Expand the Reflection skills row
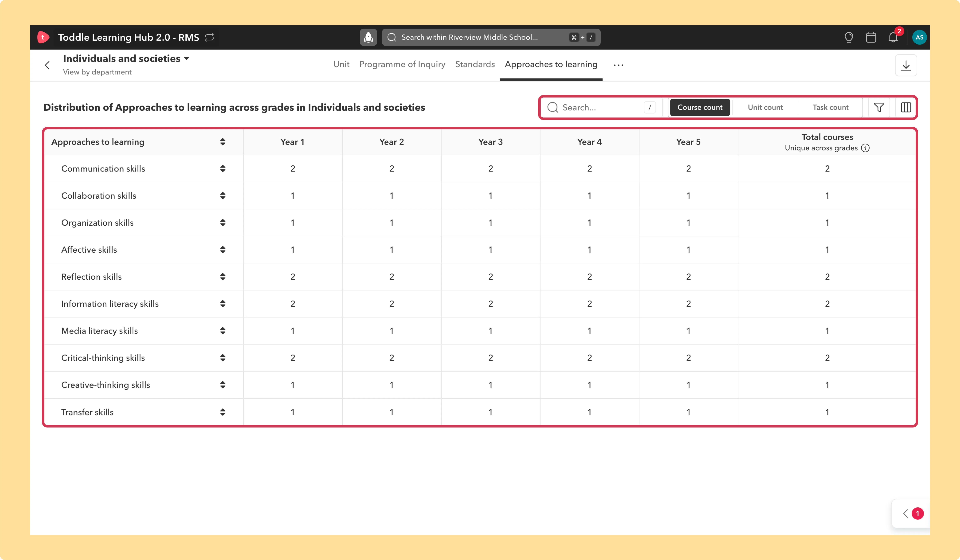 [x=223, y=277]
